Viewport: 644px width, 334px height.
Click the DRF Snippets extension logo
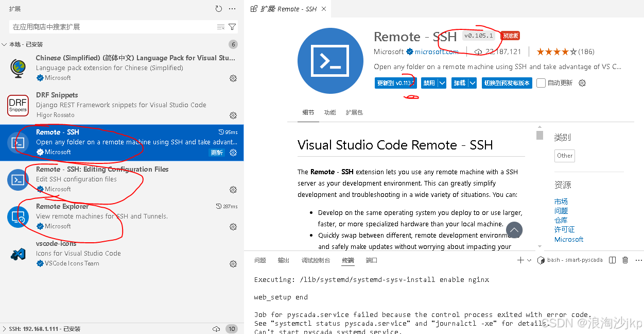pyautogui.click(x=18, y=105)
